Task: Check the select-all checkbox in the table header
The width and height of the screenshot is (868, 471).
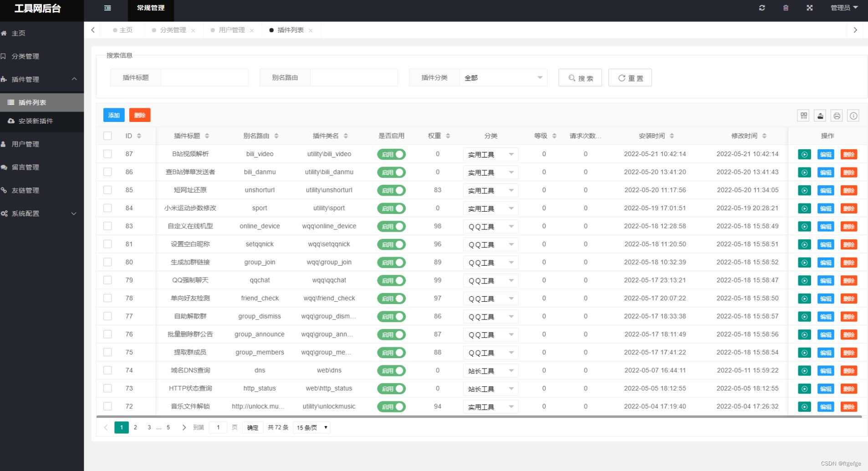Action: [x=107, y=136]
